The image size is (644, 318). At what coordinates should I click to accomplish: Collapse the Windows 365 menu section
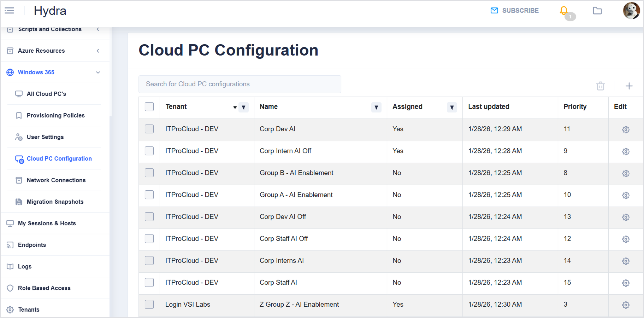(x=98, y=73)
